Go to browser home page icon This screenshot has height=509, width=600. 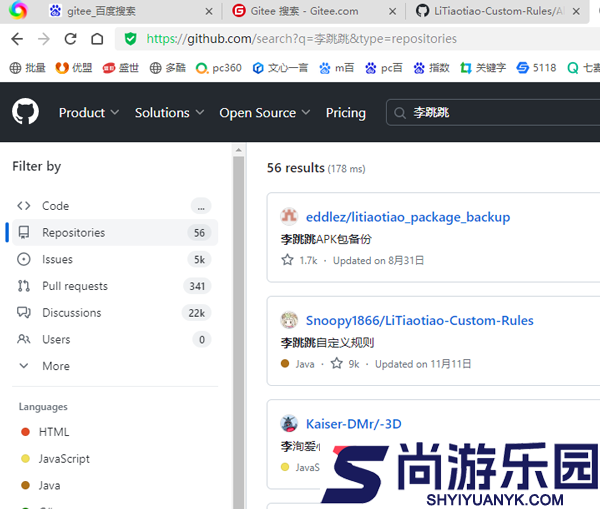[97, 39]
